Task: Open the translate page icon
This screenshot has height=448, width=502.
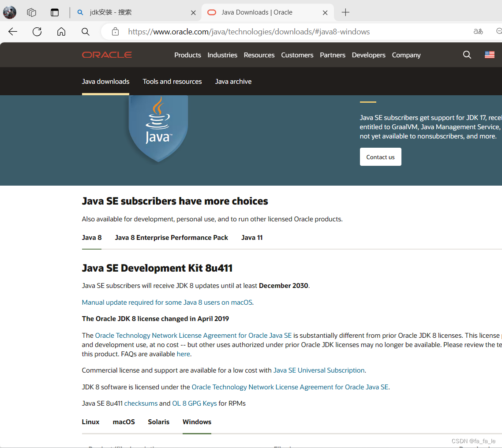Action: 478,31
